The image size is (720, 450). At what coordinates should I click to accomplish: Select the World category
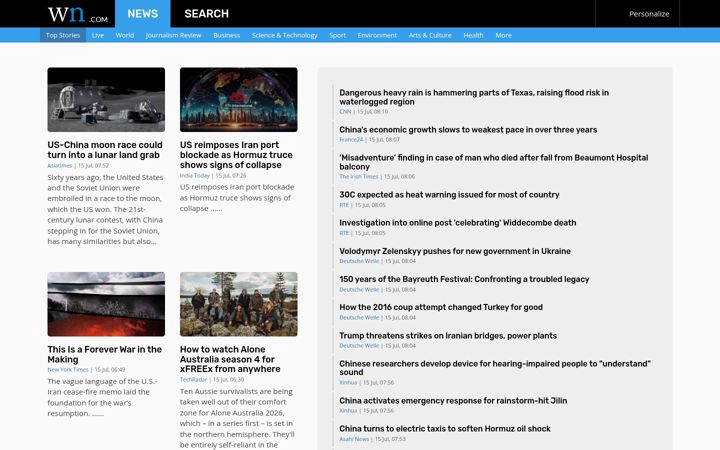tap(124, 35)
